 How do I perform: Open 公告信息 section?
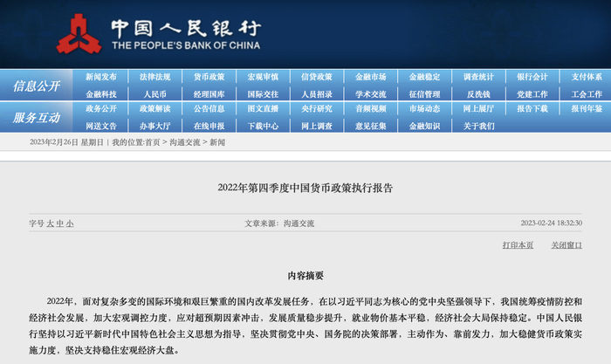(x=209, y=108)
